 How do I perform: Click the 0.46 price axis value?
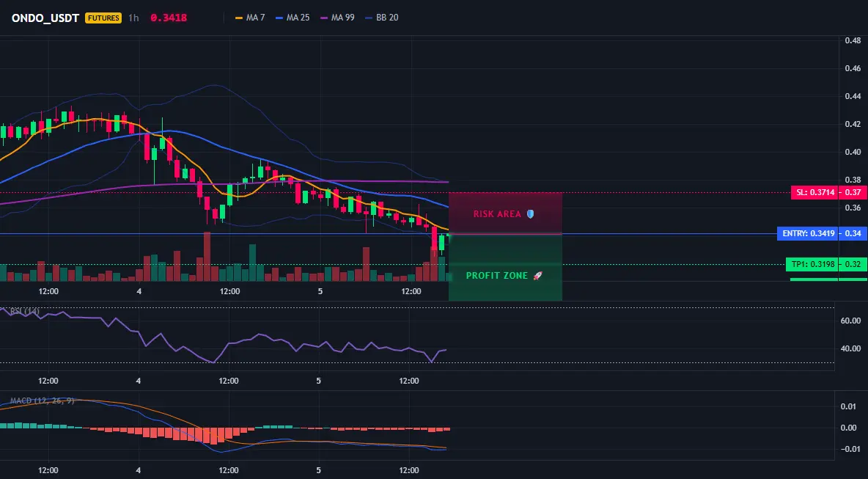(853, 69)
